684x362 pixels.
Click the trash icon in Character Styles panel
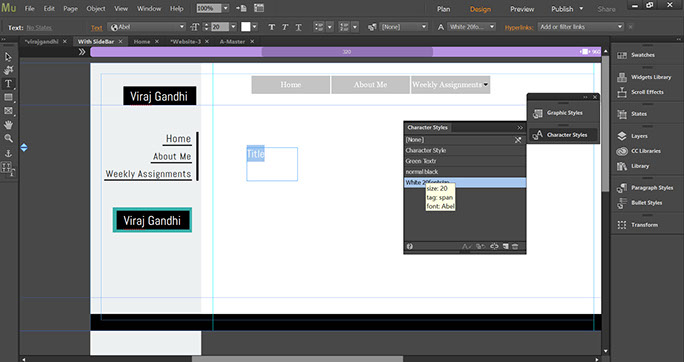tap(515, 246)
